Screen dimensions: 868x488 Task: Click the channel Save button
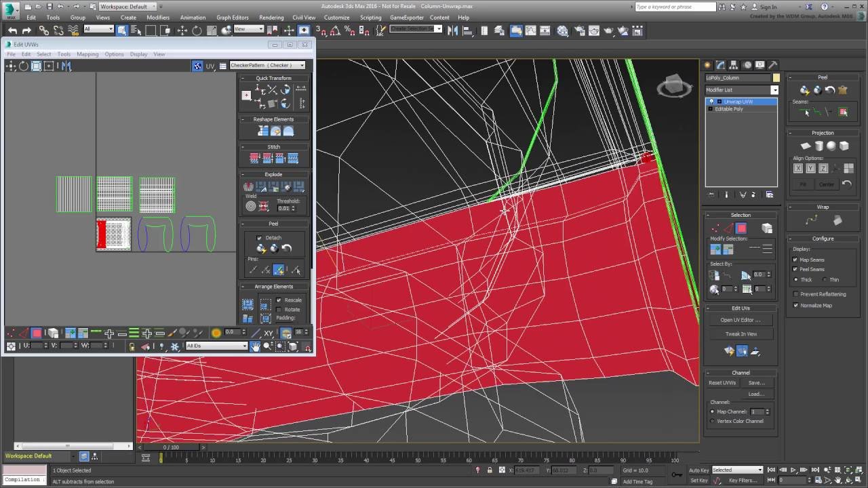click(x=756, y=383)
